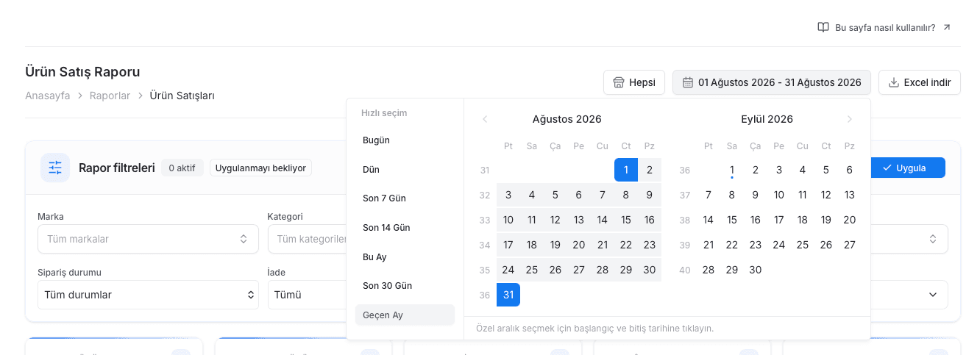Pick 20 in the Ağustos 2026 calendar

click(x=579, y=245)
